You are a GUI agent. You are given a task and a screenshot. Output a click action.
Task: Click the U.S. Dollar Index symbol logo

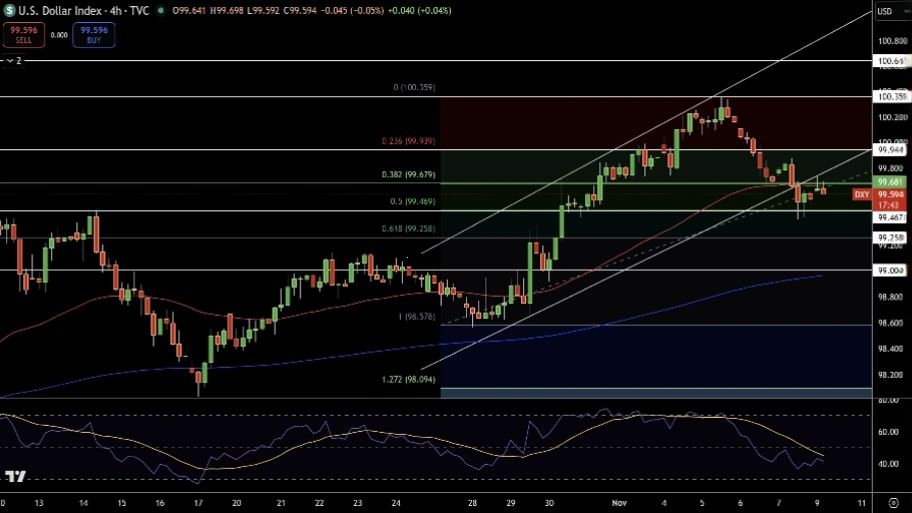[9, 10]
